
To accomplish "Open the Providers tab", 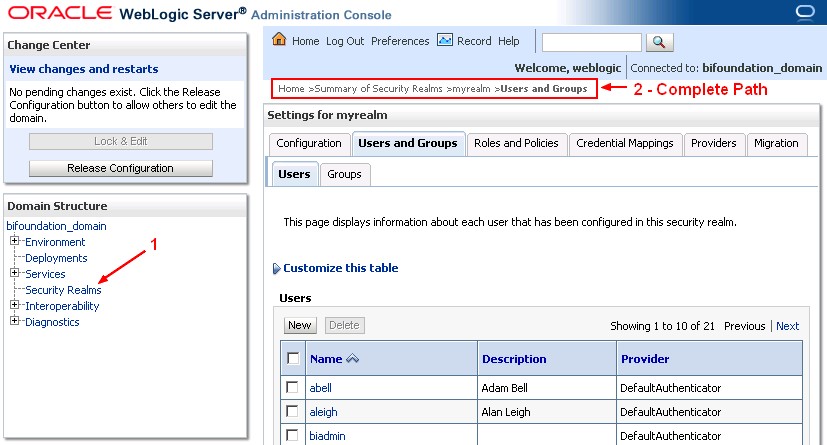I will click(713, 143).
